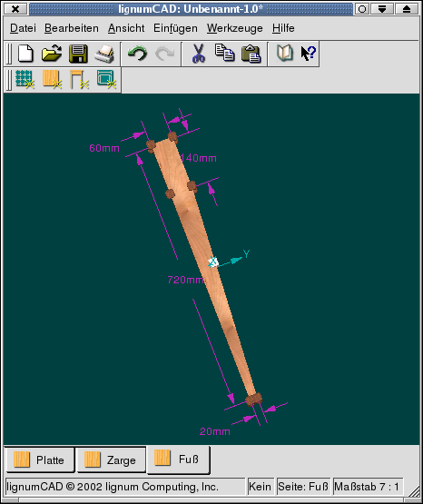423x504 pixels.
Task: Open the Einfügen menu
Action: tap(175, 28)
